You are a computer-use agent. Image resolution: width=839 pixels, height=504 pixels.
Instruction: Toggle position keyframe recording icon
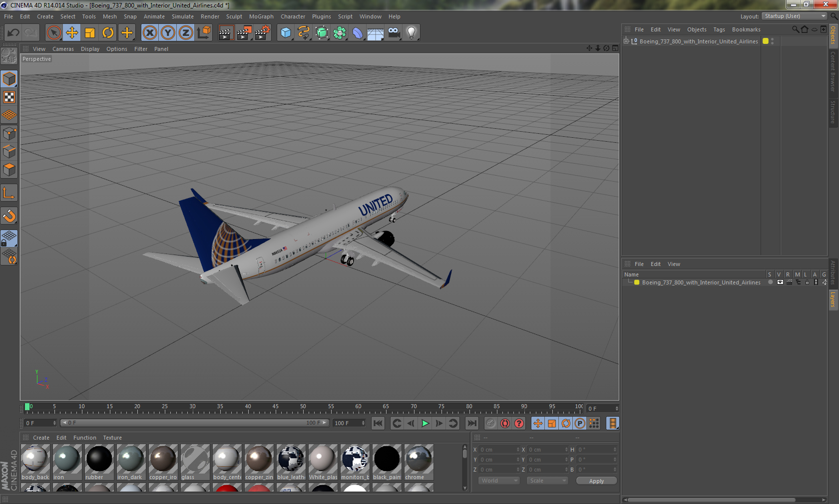(x=538, y=423)
